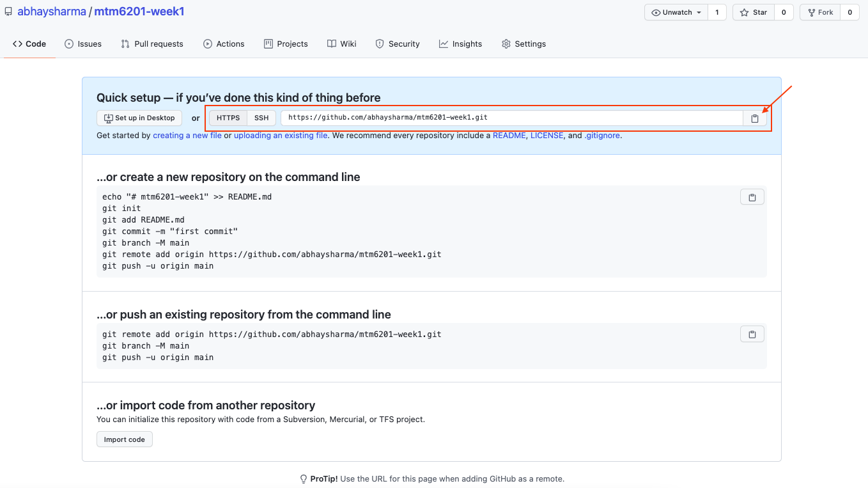Fork the mtm6201-week1 repository
This screenshot has width=868, height=488.
(x=821, y=12)
